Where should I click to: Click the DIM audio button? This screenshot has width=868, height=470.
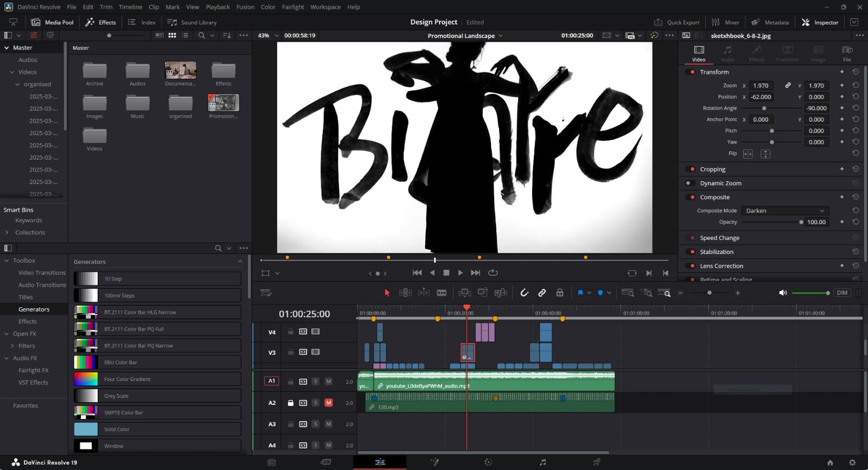point(842,293)
